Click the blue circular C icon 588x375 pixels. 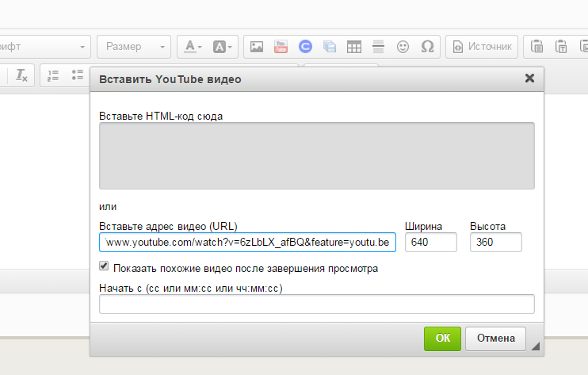pos(305,47)
